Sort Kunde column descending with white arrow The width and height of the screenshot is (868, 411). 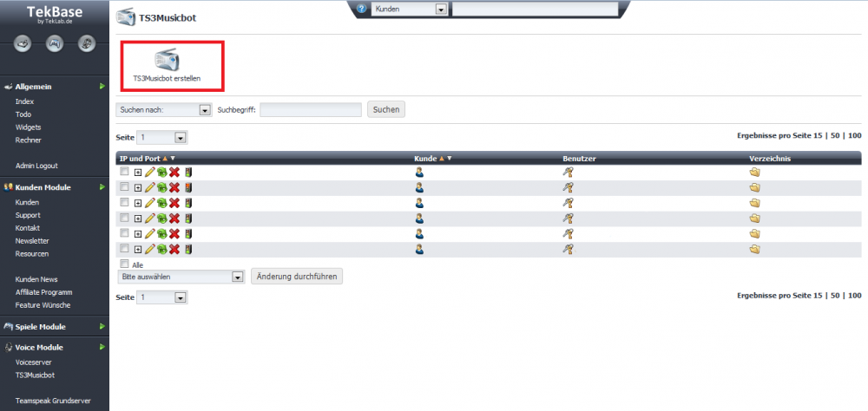pos(449,159)
